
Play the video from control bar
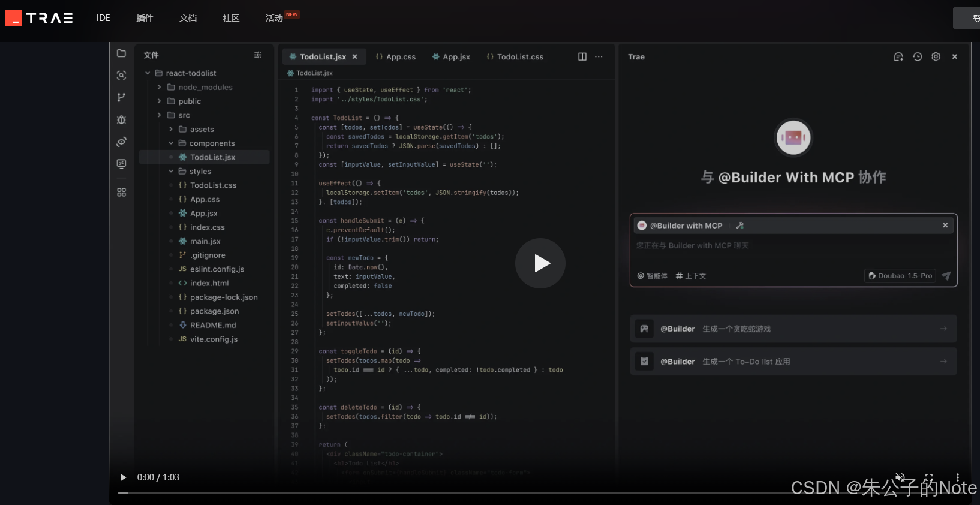(124, 477)
